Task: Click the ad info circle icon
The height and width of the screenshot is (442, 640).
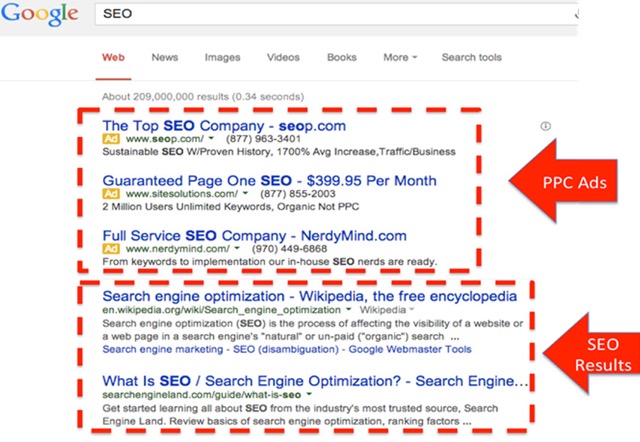Action: coord(546,126)
